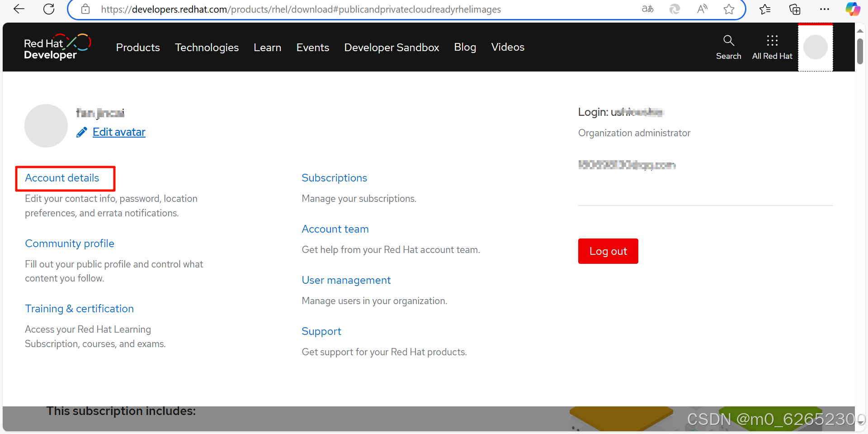Open browser settings and more menu
This screenshot has height=434, width=868.
[x=825, y=9]
